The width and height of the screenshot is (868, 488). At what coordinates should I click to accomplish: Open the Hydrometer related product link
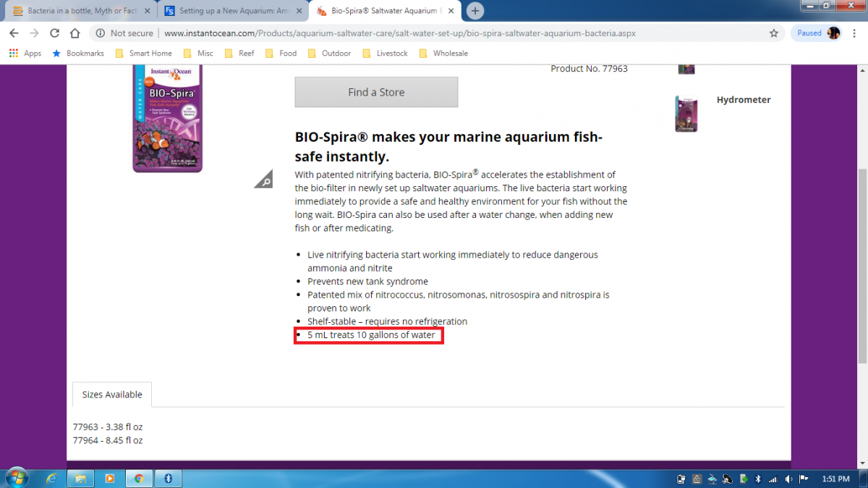tap(744, 100)
